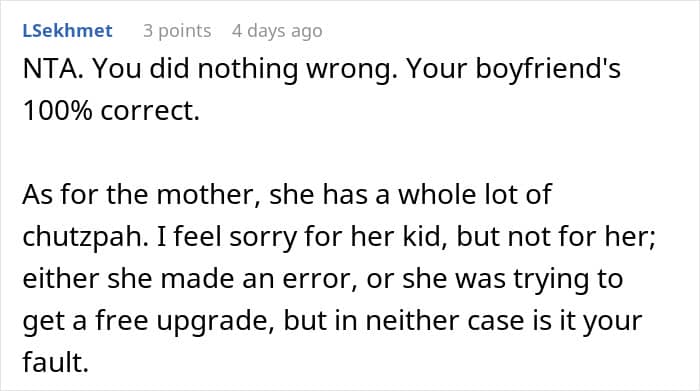This screenshot has width=700, height=391.
Task: Click the "3 points" score label
Action: click(177, 31)
